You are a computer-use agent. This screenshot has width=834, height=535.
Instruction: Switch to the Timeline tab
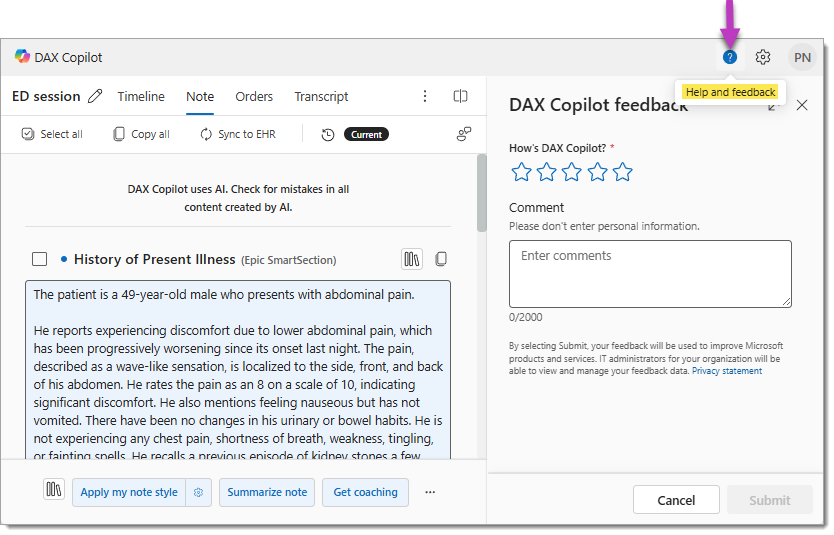[141, 96]
